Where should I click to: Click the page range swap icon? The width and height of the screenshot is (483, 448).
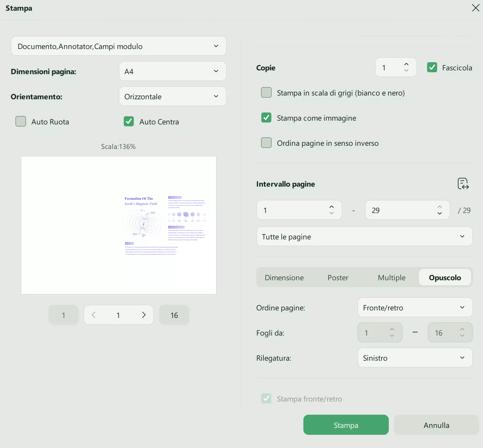pos(463,183)
